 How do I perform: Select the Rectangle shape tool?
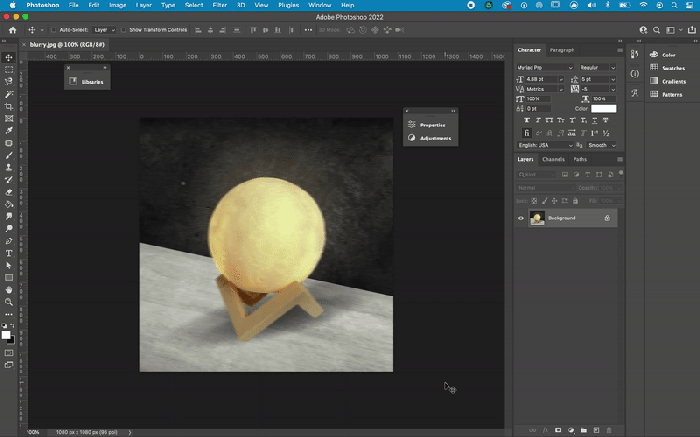pos(8,278)
